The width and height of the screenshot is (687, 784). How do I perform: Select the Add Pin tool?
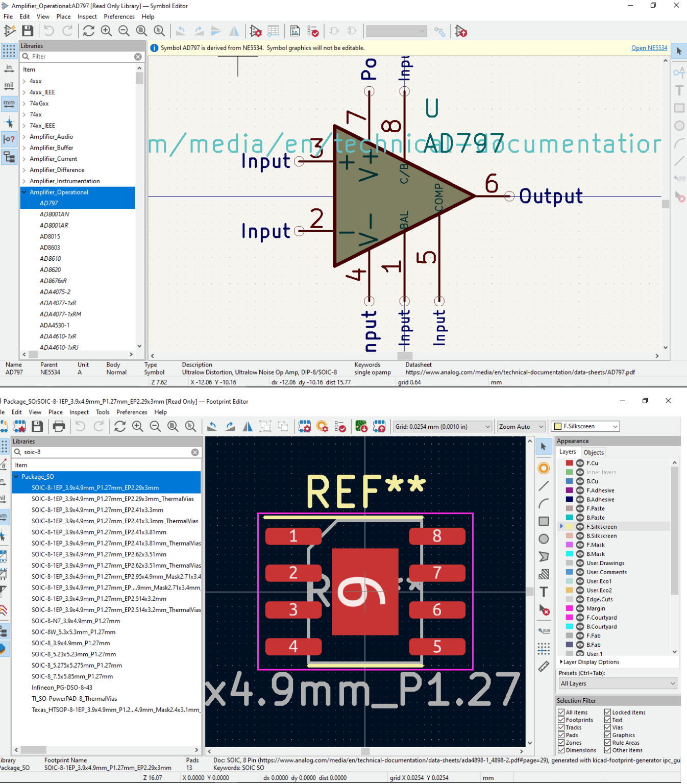click(679, 72)
